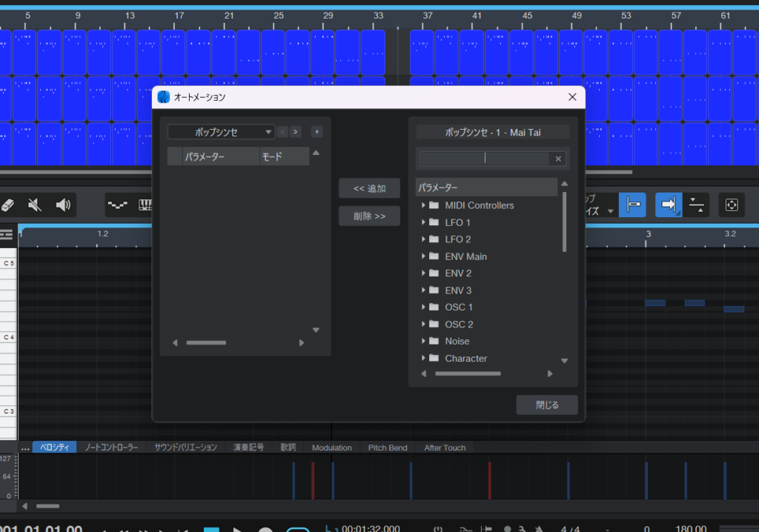This screenshot has width=759, height=532.
Task: Switch to 演奏記号 tab
Action: tap(248, 448)
